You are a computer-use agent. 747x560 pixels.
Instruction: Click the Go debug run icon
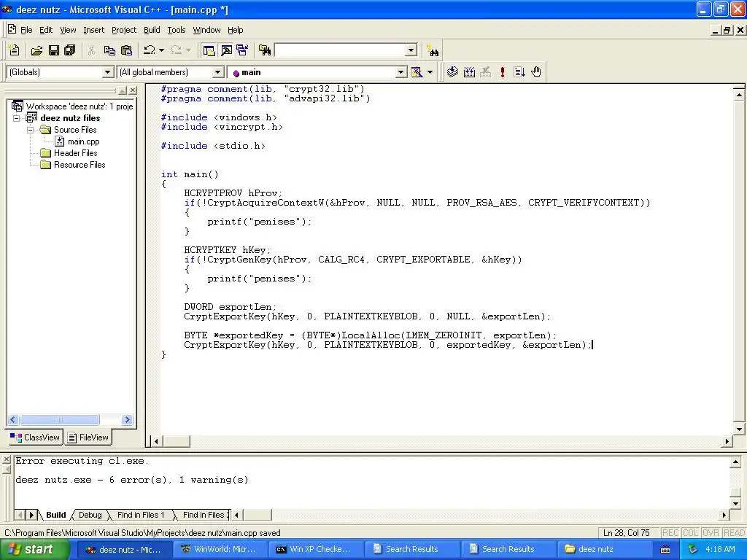point(519,72)
